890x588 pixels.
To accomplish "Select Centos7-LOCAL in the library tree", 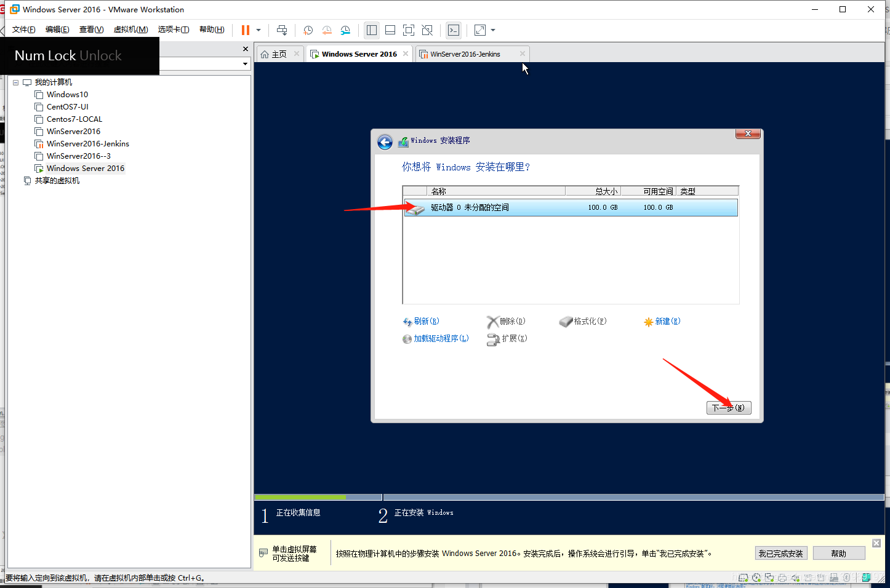I will click(x=74, y=119).
